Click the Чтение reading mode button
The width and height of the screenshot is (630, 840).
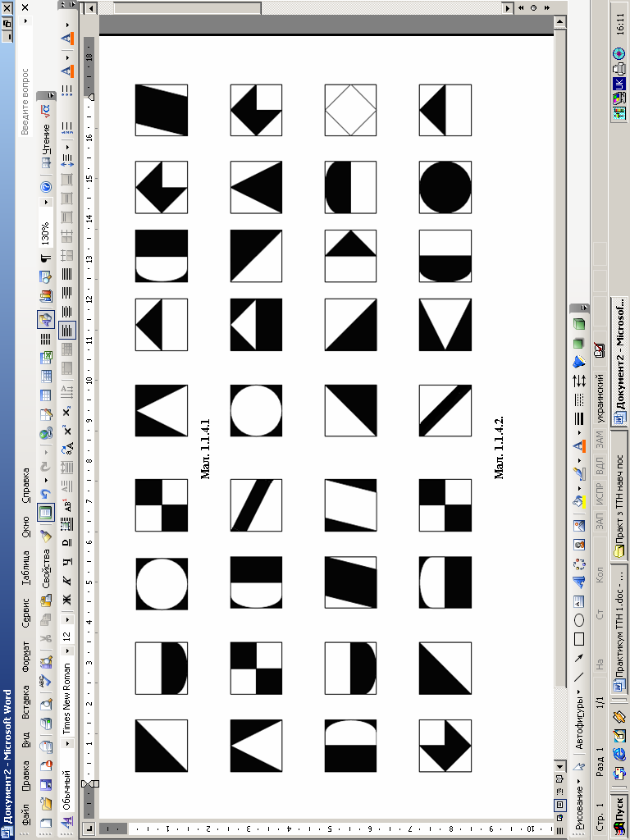(x=46, y=146)
